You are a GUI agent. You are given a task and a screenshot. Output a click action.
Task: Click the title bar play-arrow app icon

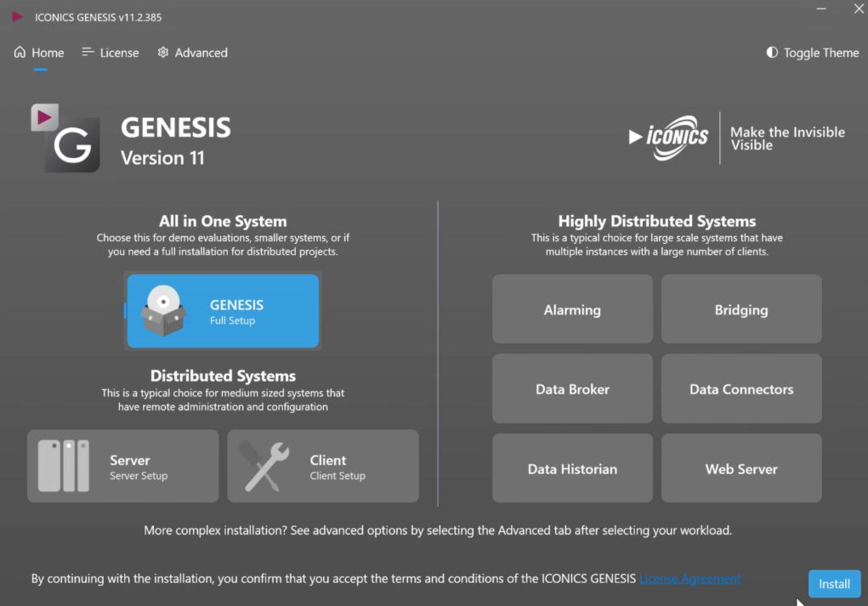pos(17,17)
